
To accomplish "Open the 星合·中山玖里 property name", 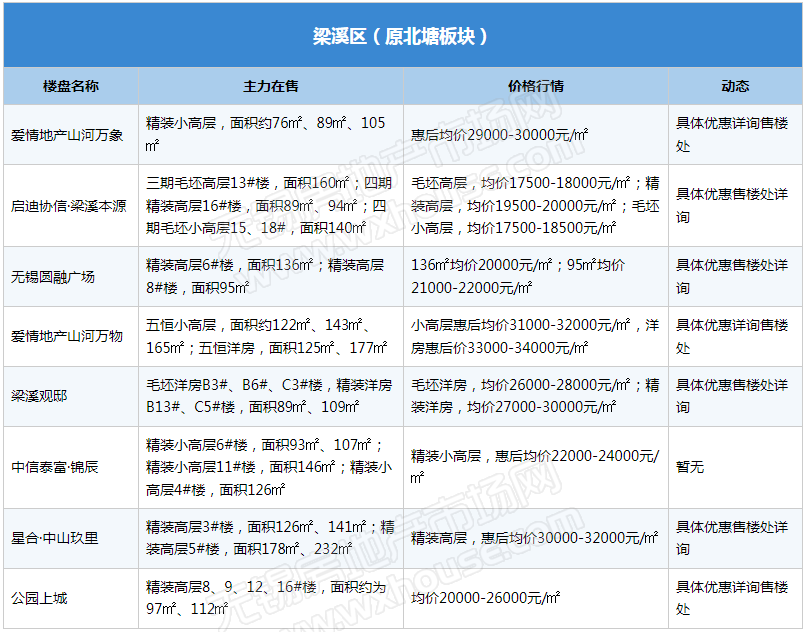I will pyautogui.click(x=55, y=538).
